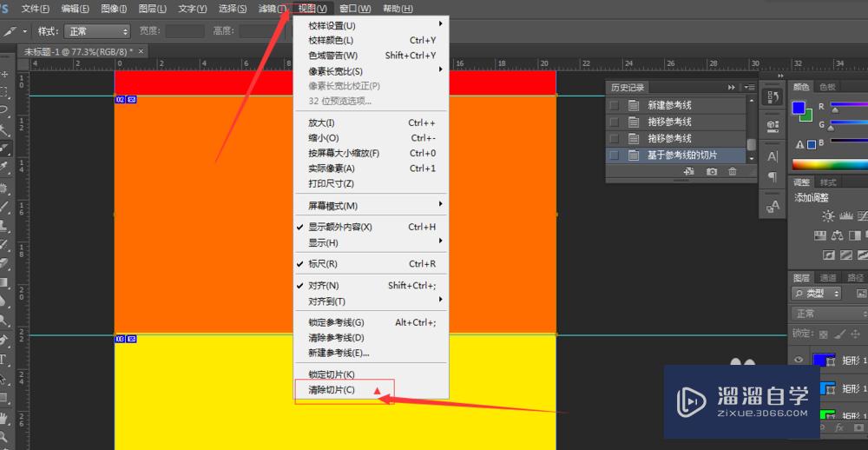Viewport: 868px width, 450px height.
Task: Open the Character Styles dock icon
Action: [773, 207]
